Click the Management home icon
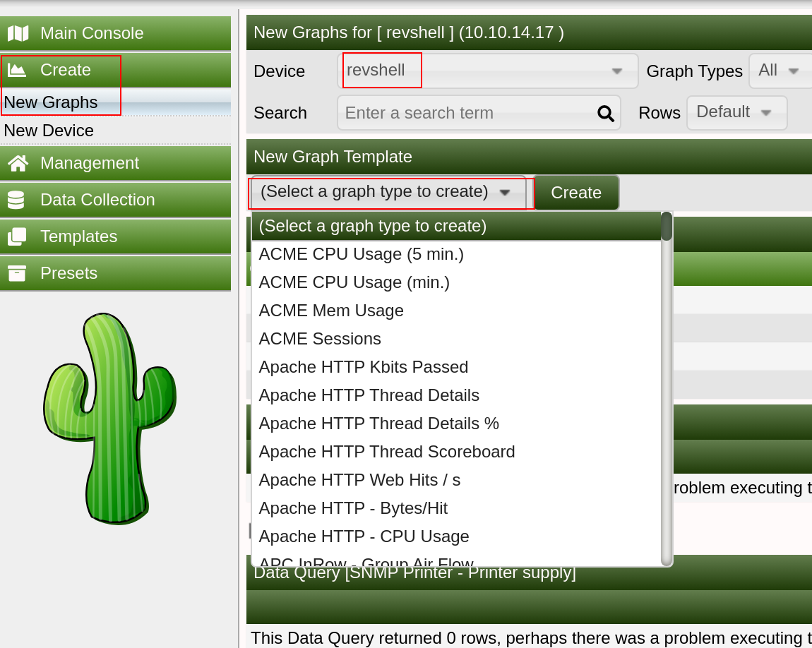 point(18,163)
